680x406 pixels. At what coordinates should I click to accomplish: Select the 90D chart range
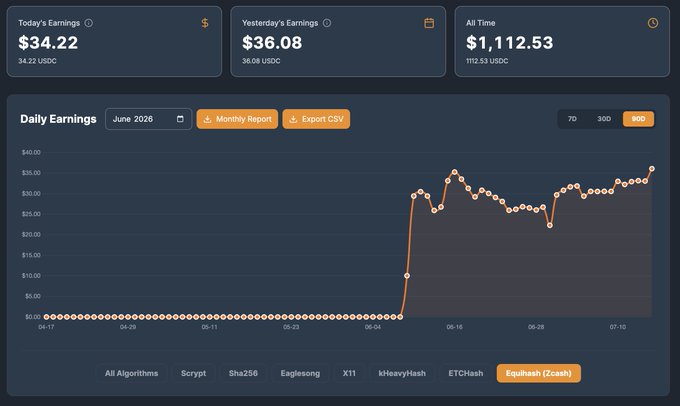[x=638, y=119]
